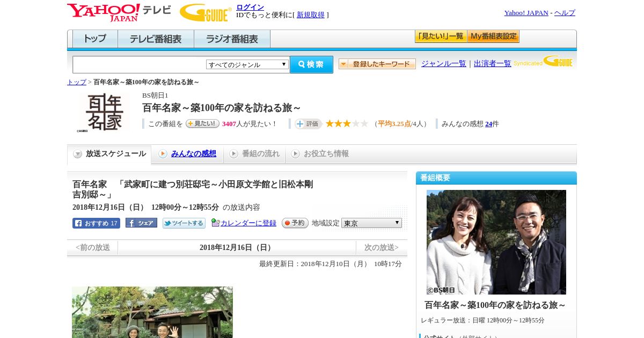Select the first rating star
Image resolution: width=644 pixels, height=338 pixels.
tap(330, 123)
